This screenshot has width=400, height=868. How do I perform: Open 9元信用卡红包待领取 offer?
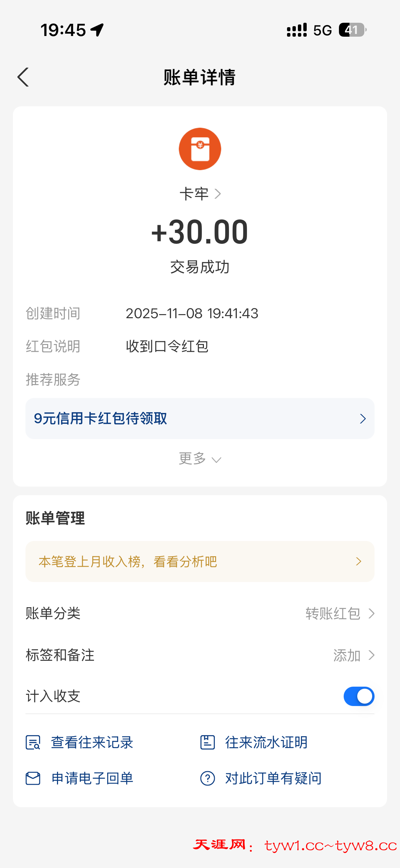click(x=200, y=418)
